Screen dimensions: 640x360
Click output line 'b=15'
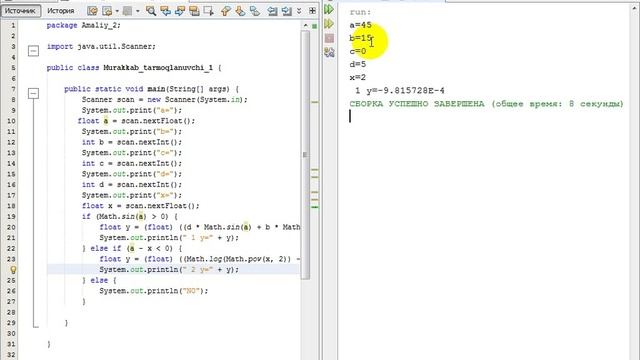point(360,38)
